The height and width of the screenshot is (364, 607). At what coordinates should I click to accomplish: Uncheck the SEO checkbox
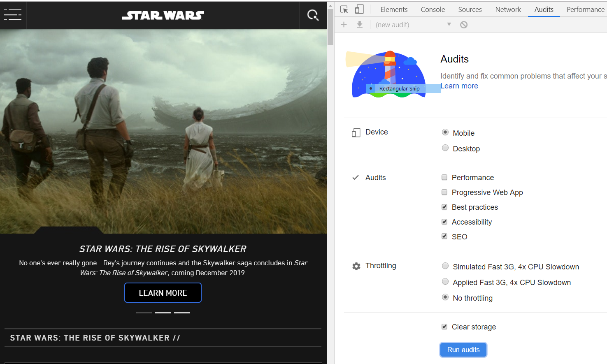pyautogui.click(x=444, y=236)
